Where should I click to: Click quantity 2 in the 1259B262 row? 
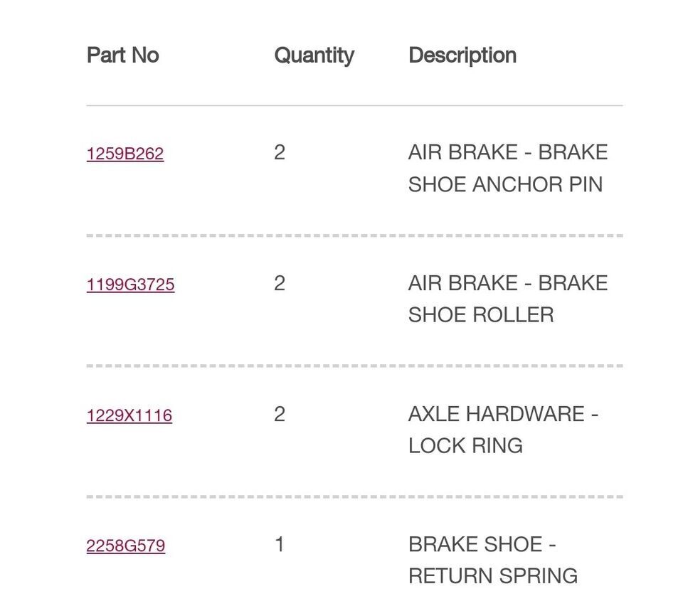point(280,152)
